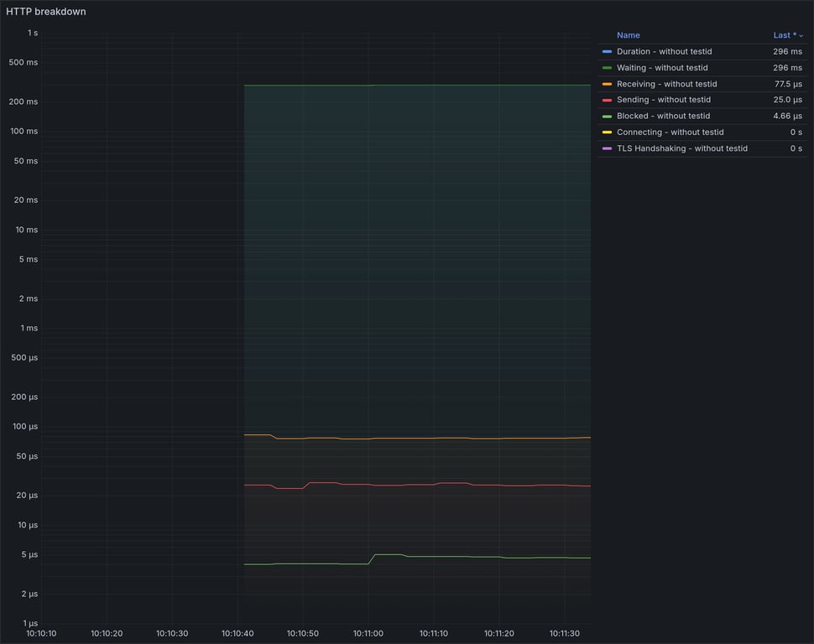Image resolution: width=814 pixels, height=644 pixels.
Task: Click the 296 ms value for Duration
Action: pos(787,51)
